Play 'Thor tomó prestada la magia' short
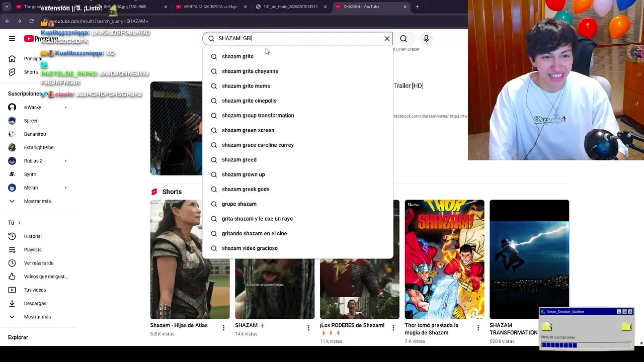This screenshot has width=644, height=362. click(445, 259)
